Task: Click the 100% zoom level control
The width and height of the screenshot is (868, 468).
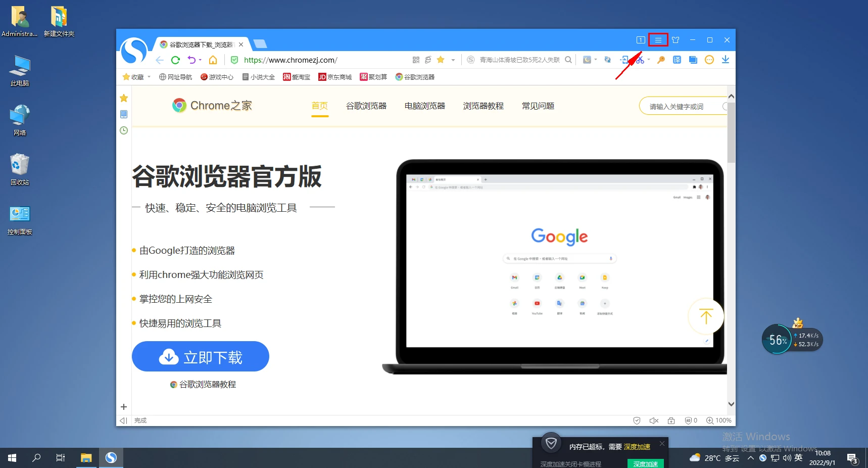Action: 719,420
